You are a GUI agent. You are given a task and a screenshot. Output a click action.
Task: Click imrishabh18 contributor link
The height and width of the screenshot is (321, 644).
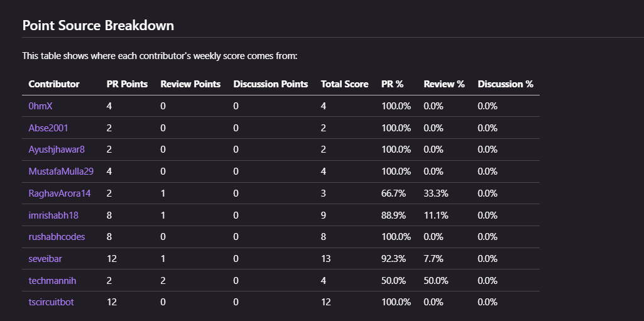tap(53, 215)
